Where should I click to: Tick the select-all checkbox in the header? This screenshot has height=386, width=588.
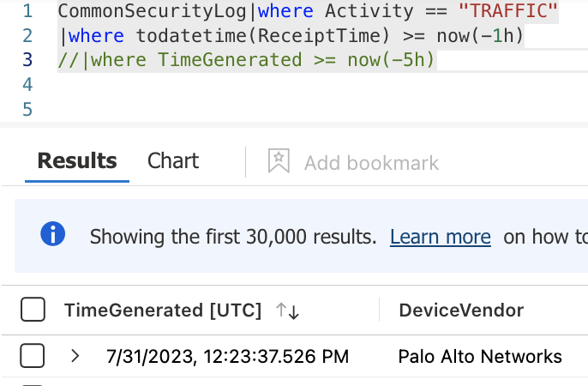33,311
